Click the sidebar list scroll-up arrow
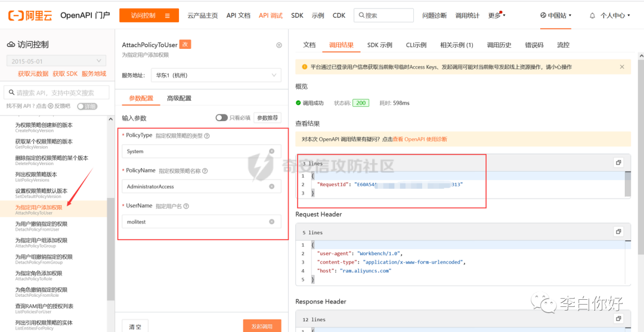Image resolution: width=644 pixels, height=332 pixels. click(110, 119)
